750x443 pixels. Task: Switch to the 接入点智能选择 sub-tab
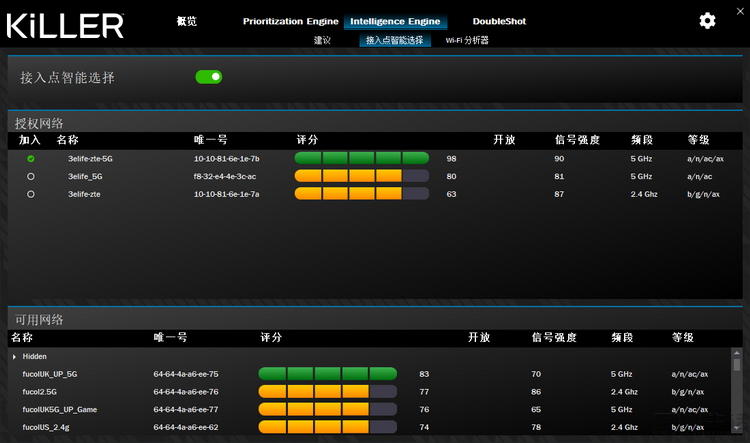pyautogui.click(x=395, y=40)
